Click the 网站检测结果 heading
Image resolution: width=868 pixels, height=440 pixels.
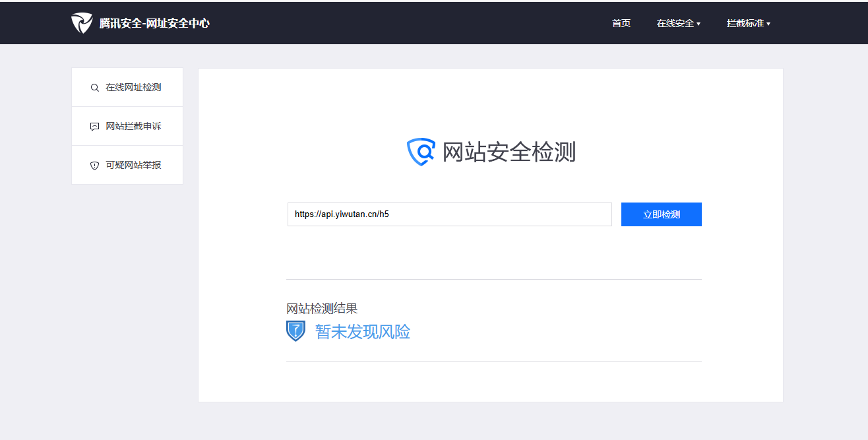point(322,308)
